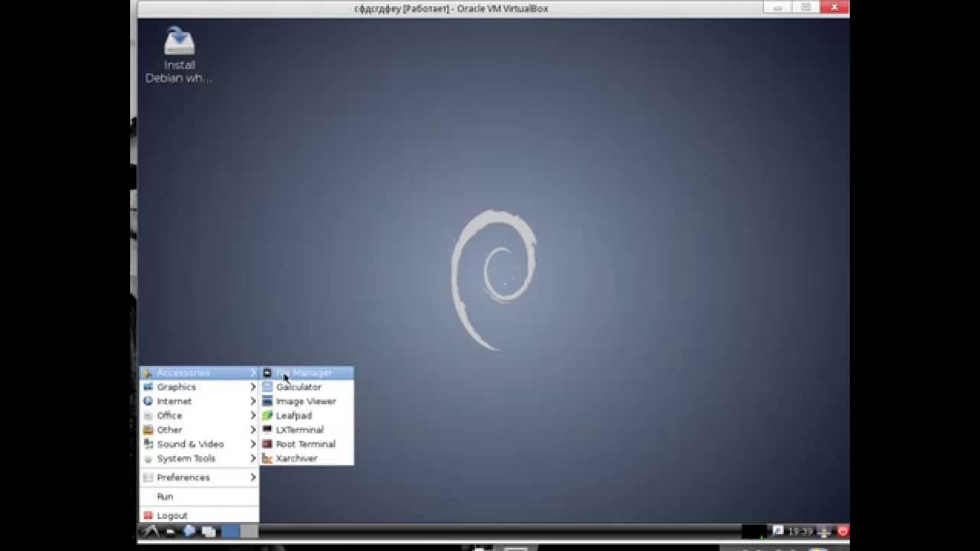Screen dimensions: 980x551
Task: Launch LXTerminal from the submenu
Action: point(307,430)
